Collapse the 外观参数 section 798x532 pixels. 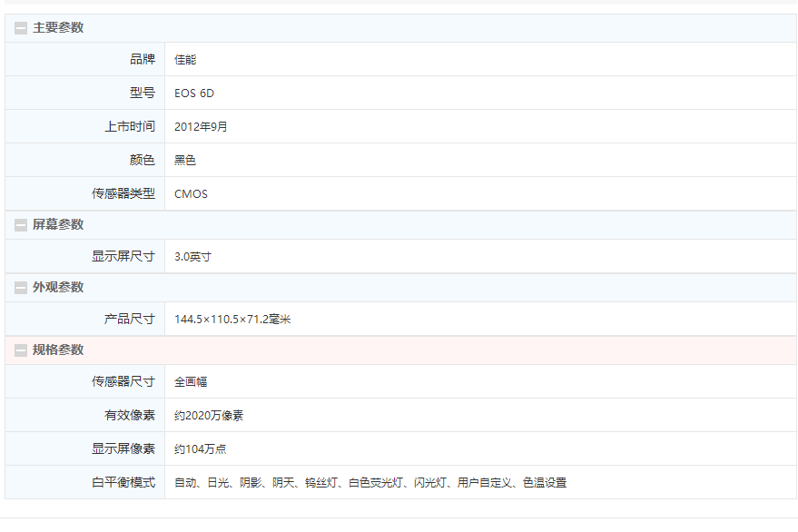coord(21,288)
